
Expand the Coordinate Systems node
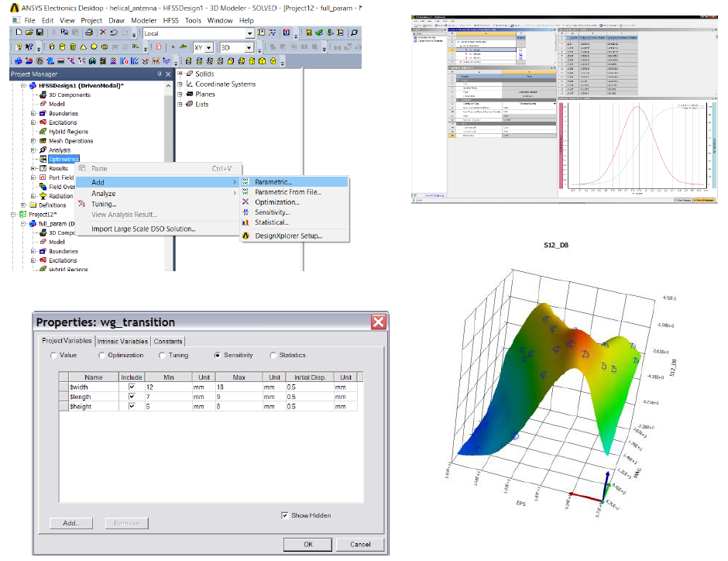[180, 84]
